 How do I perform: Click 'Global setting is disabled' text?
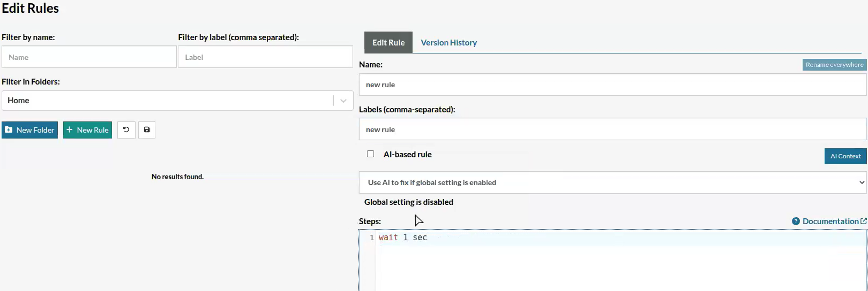coord(409,202)
